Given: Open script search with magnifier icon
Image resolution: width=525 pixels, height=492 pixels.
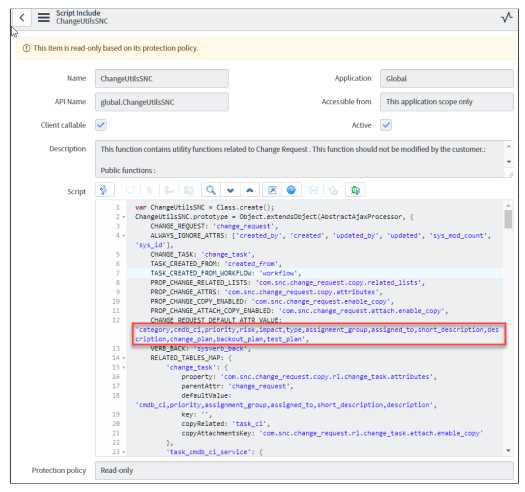Looking at the screenshot, I should coord(211,191).
